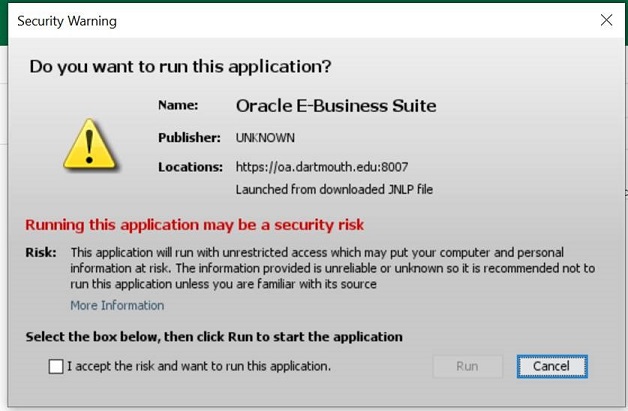Tick the accept-risk checkbox
Screen dimensions: 628x411
tap(56, 367)
